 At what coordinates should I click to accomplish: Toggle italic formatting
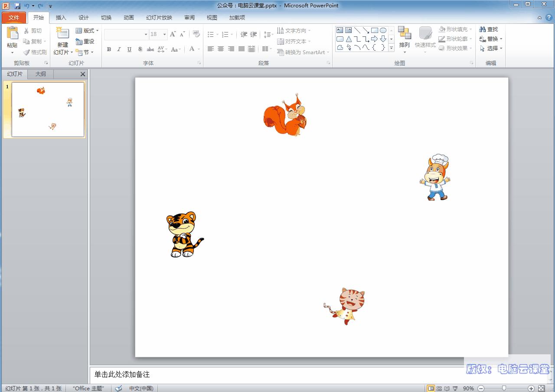point(119,49)
